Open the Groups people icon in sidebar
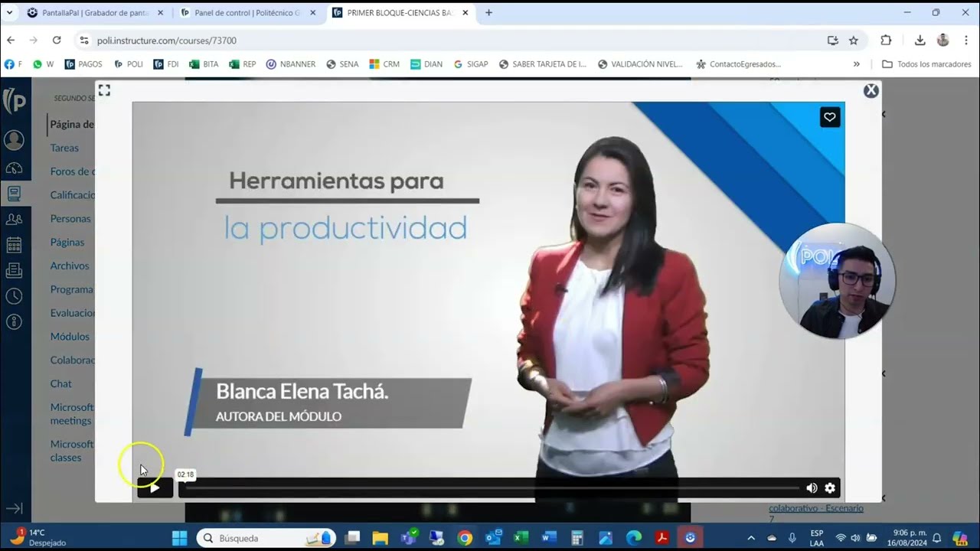Image resolution: width=980 pixels, height=551 pixels. 14,220
